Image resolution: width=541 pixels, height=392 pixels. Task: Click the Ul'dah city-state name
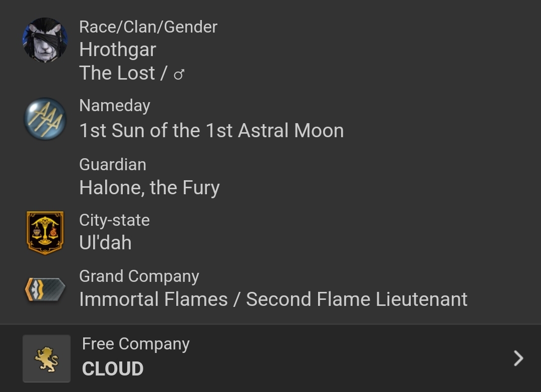tap(105, 243)
